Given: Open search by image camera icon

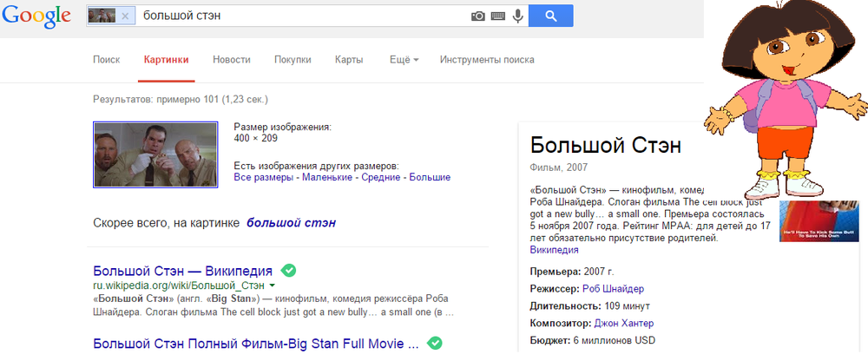Looking at the screenshot, I should click(x=477, y=16).
